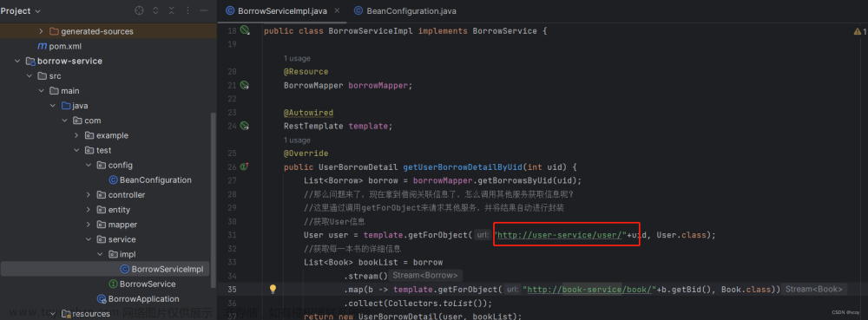Image resolution: width=868 pixels, height=320 pixels.
Task: Click the @Autowired annotation
Action: [308, 113]
